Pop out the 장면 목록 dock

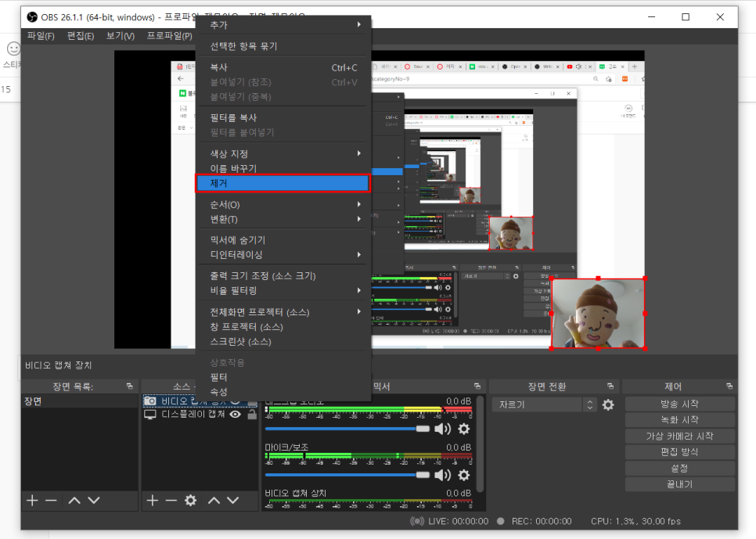[129, 386]
